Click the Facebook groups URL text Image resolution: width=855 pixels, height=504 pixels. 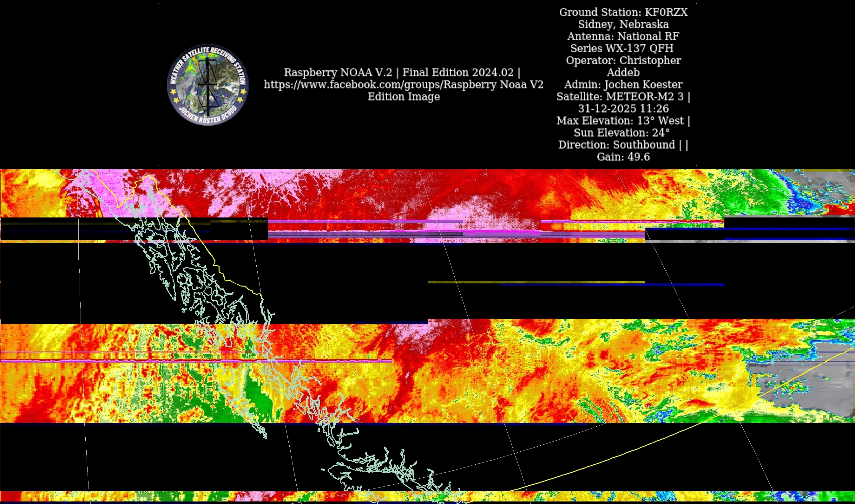click(x=403, y=85)
